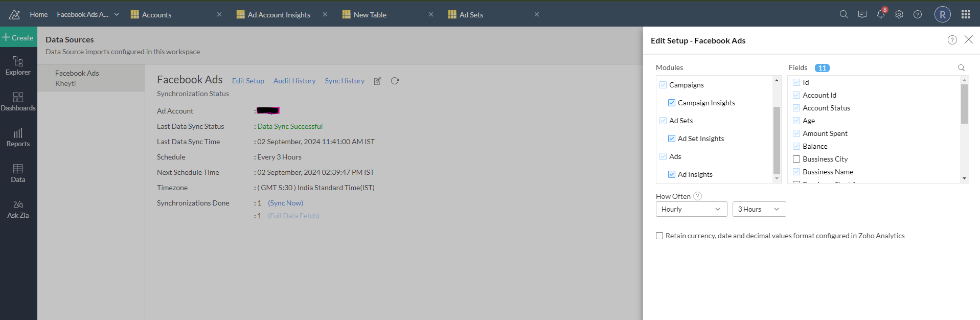Open the Edit Setup link
Image resolution: width=980 pixels, height=320 pixels.
248,81
